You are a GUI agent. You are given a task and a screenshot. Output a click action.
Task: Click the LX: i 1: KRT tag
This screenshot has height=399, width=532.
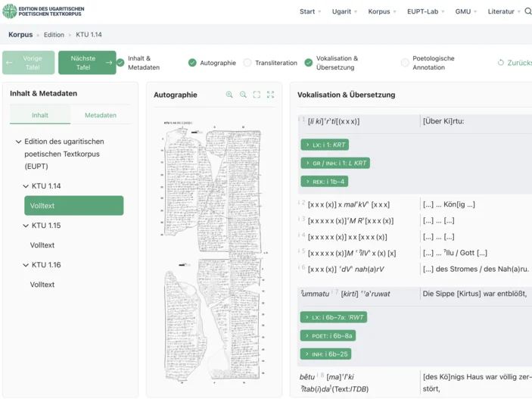[x=325, y=144]
